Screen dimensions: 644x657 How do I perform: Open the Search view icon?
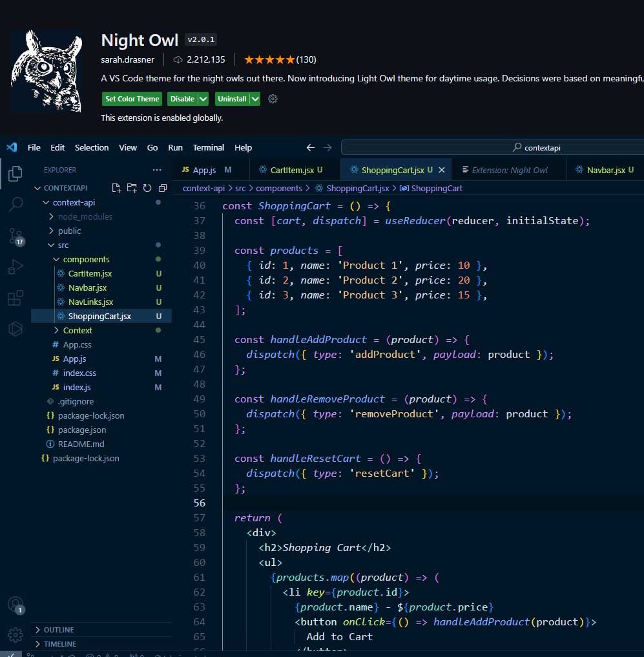coord(15,204)
